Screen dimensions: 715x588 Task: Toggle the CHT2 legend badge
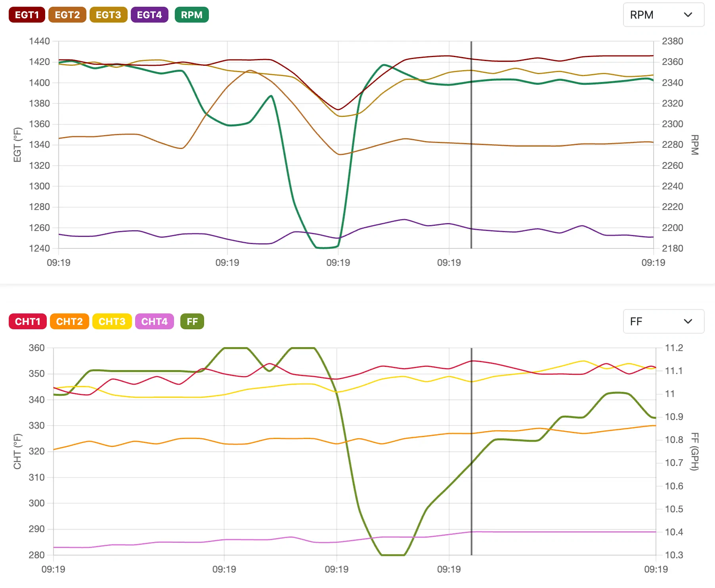(69, 321)
